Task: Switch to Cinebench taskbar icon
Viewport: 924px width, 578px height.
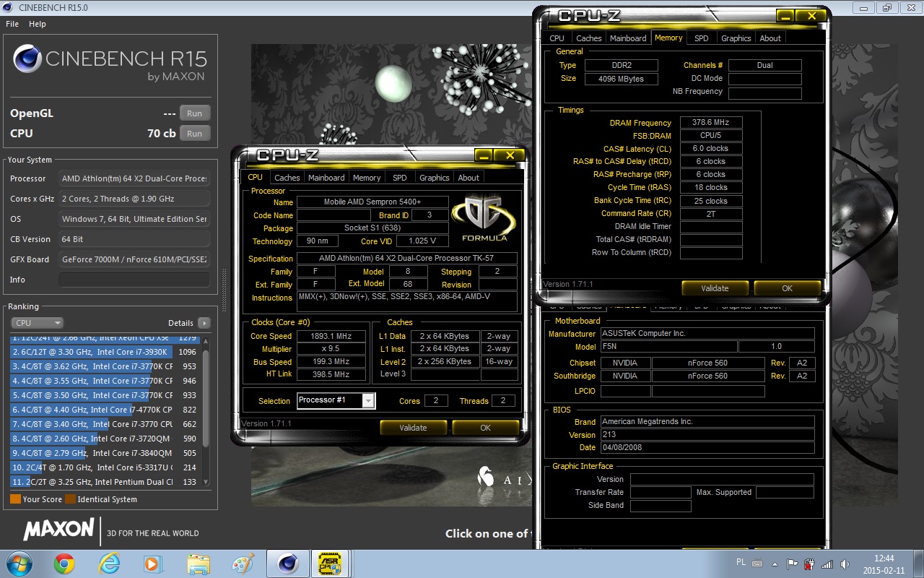Action: (x=287, y=564)
